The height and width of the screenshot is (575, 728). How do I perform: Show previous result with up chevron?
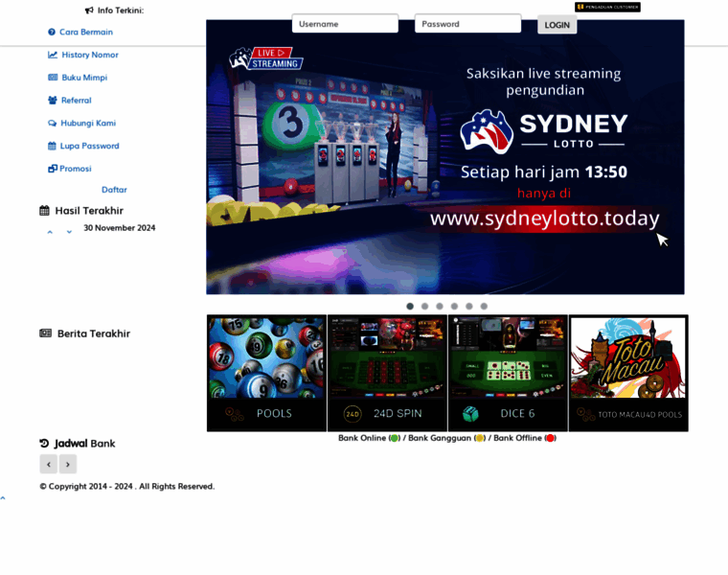pyautogui.click(x=50, y=232)
